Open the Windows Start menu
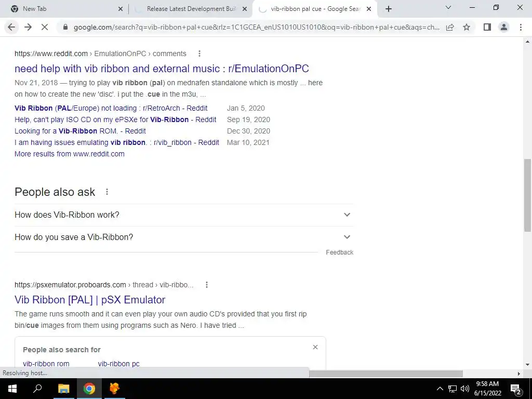The width and height of the screenshot is (532, 399). (12, 389)
